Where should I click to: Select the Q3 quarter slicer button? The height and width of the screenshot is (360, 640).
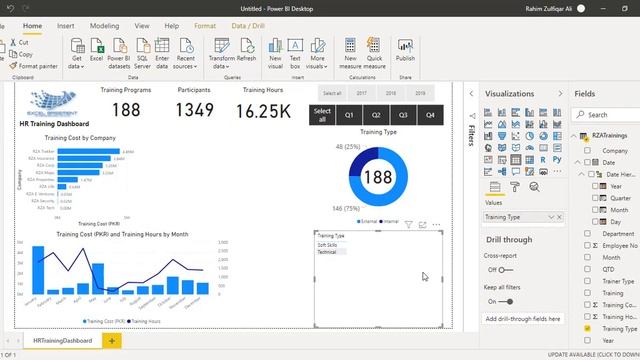click(403, 115)
